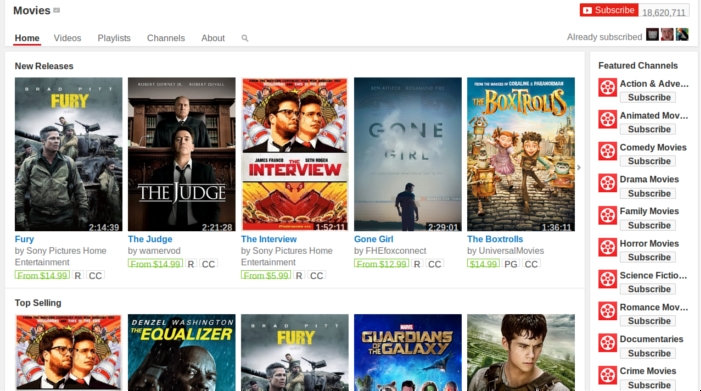Open The Interview title link

(x=269, y=239)
